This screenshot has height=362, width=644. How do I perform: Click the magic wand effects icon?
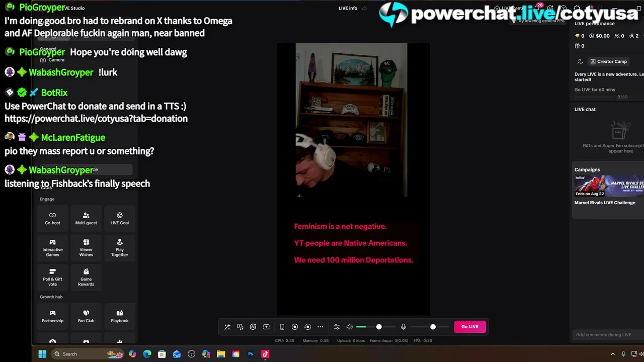[x=227, y=327]
